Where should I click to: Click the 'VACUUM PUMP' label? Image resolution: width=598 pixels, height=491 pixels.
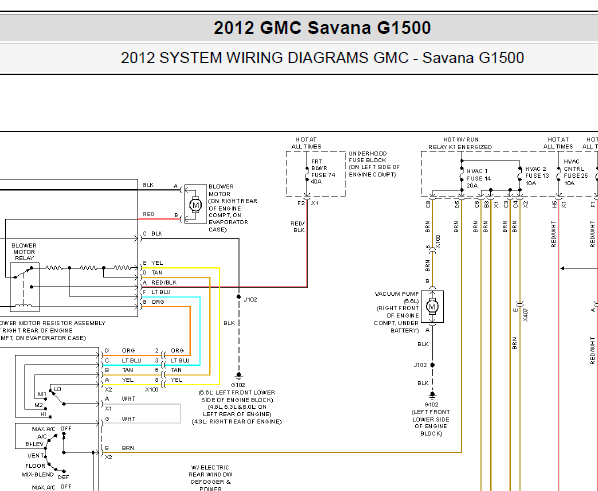[x=397, y=294]
